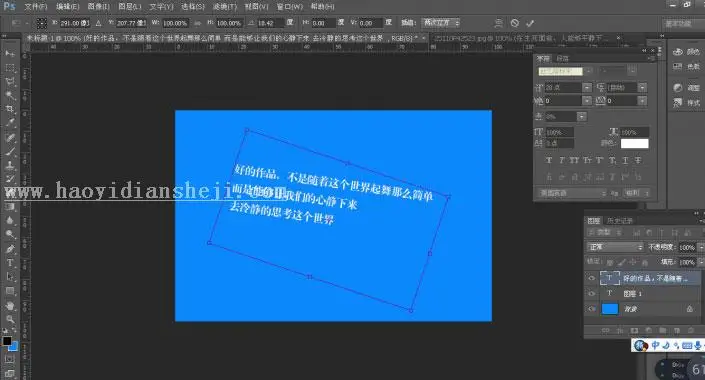This screenshot has width=705, height=380.
Task: Open the 色板 collapsed panel button
Action: [686, 67]
